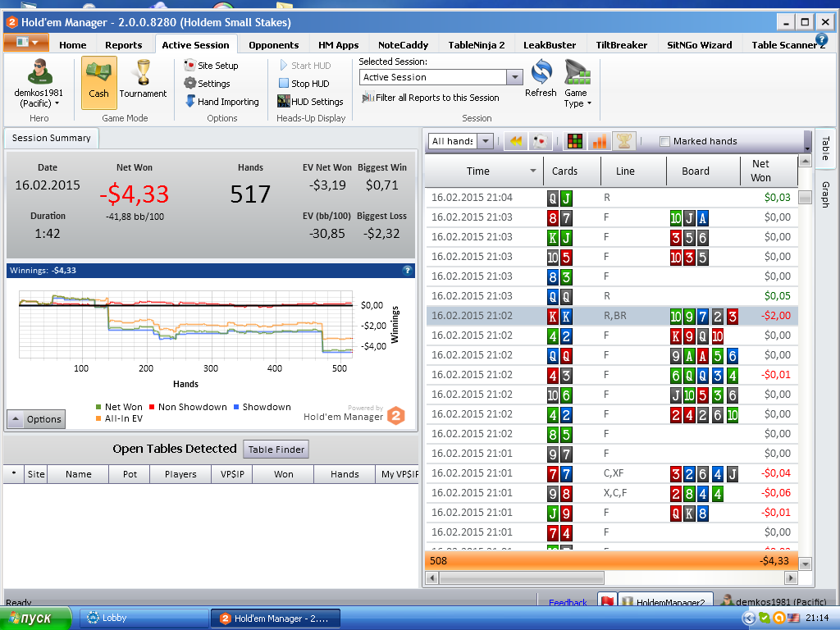Open the LeakBuster tab
The height and width of the screenshot is (630, 840).
click(x=550, y=45)
